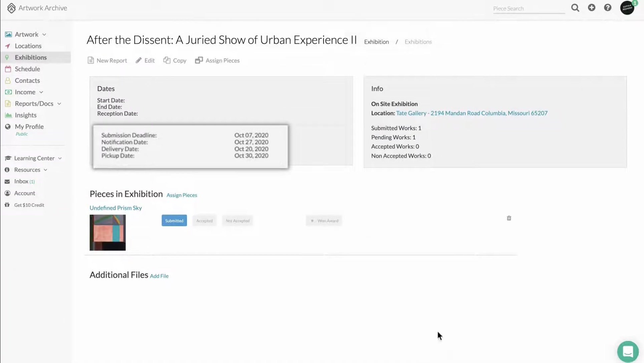Click the Exhibition breadcrumb
The width and height of the screenshot is (644, 363).
tap(376, 42)
